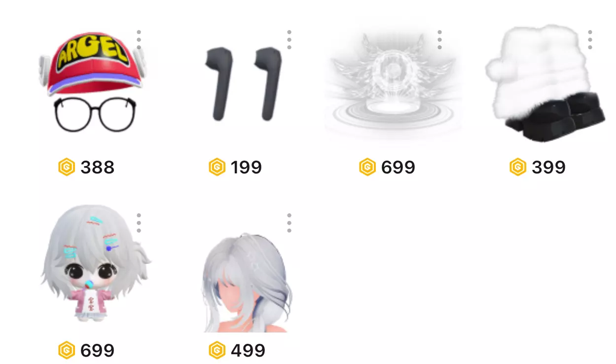Open three-dot menu on fur boots item
616x364 pixels.
pos(590,39)
